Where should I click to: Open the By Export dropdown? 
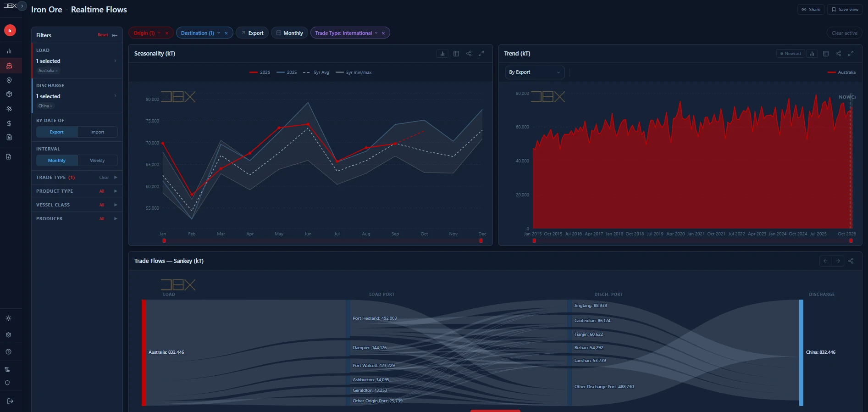coord(535,72)
